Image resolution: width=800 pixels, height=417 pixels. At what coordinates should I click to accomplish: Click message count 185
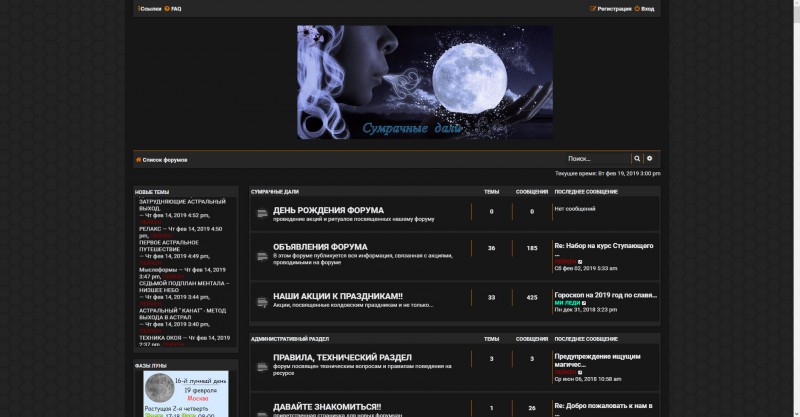point(532,248)
